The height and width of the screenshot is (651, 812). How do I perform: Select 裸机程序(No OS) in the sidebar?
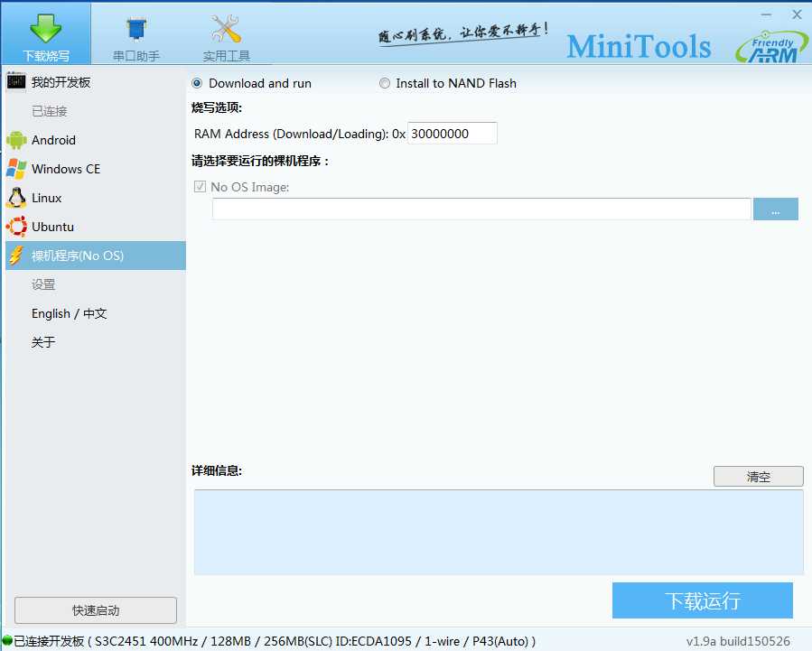click(95, 256)
